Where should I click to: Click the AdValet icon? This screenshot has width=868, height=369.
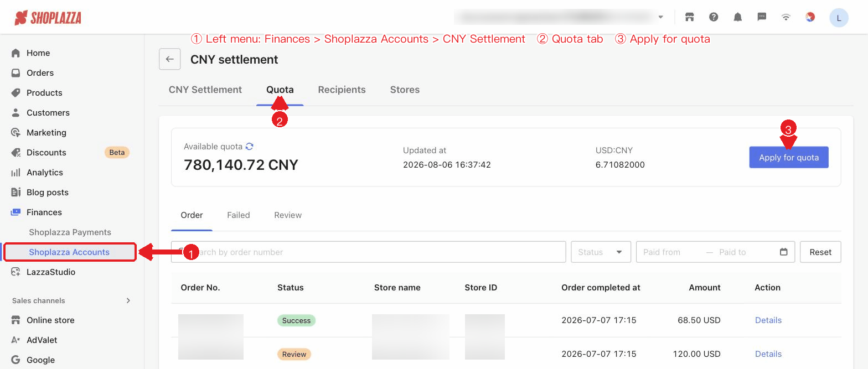pyautogui.click(x=16, y=340)
